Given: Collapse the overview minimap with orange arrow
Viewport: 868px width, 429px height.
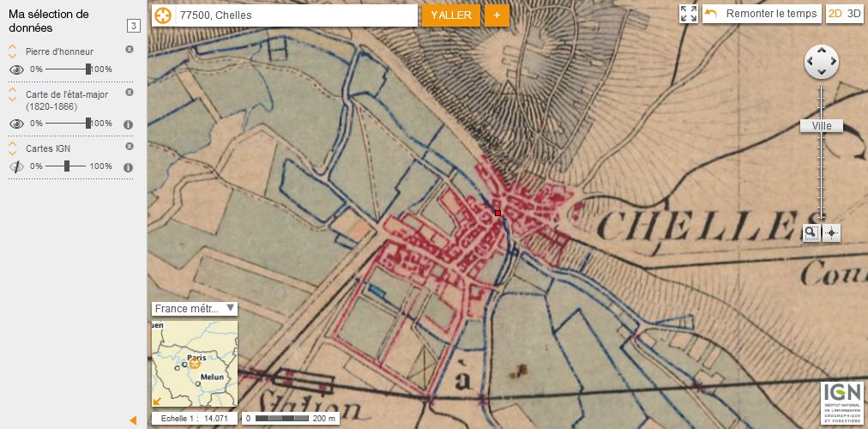Looking at the screenshot, I should tap(157, 402).
